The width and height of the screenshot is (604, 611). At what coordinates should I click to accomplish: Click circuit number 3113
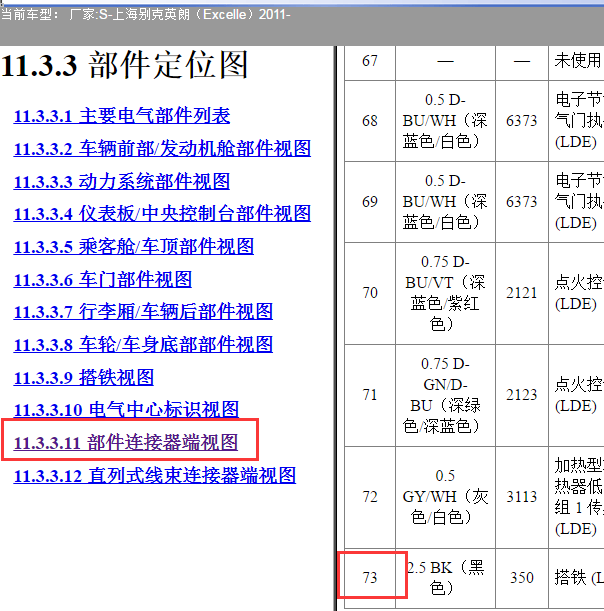[522, 497]
